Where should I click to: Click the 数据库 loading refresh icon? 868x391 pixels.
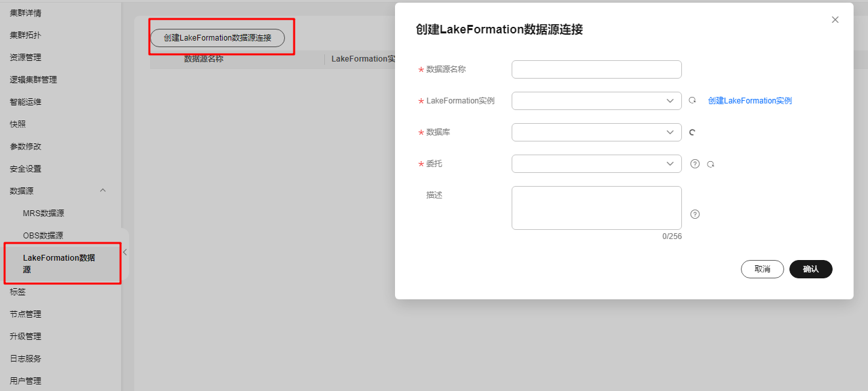click(x=692, y=132)
